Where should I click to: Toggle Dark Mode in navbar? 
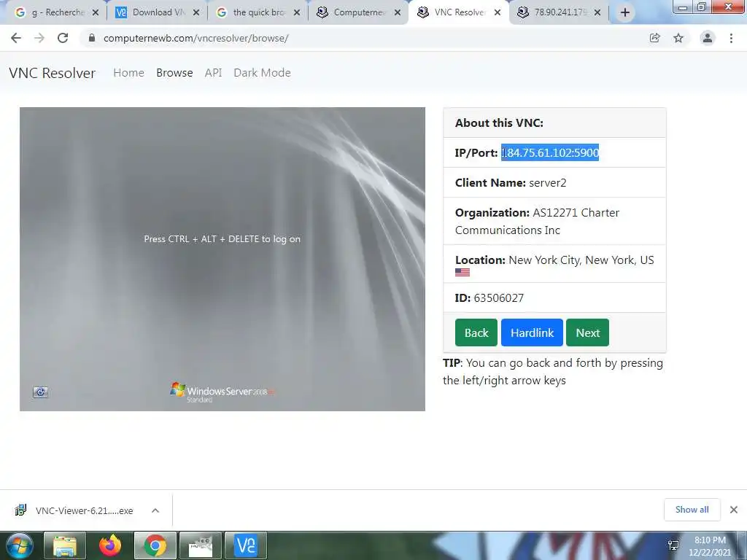(262, 73)
